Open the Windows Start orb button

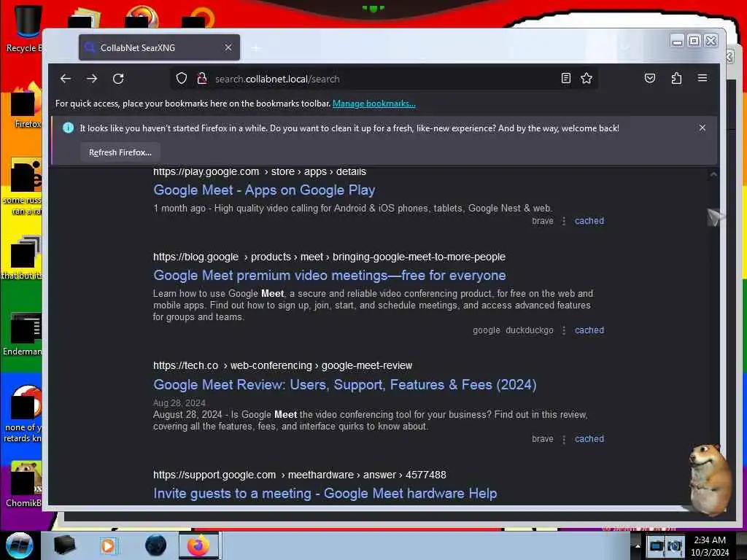(20, 545)
